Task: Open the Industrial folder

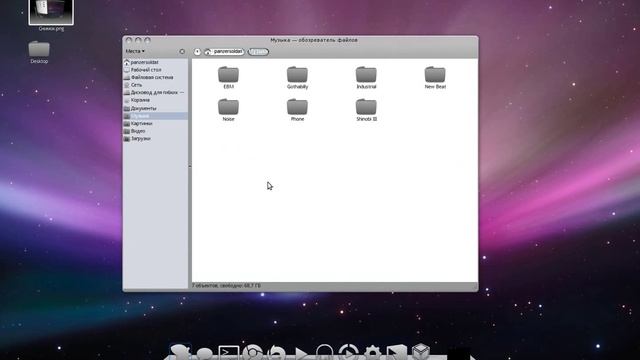Action: (x=366, y=78)
